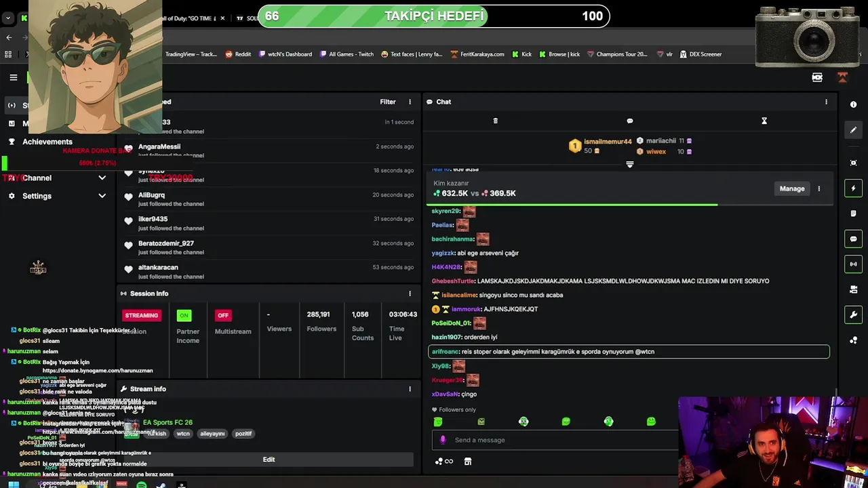Open the DEX Screener bookmark
This screenshot has height=488, width=868.
701,54
